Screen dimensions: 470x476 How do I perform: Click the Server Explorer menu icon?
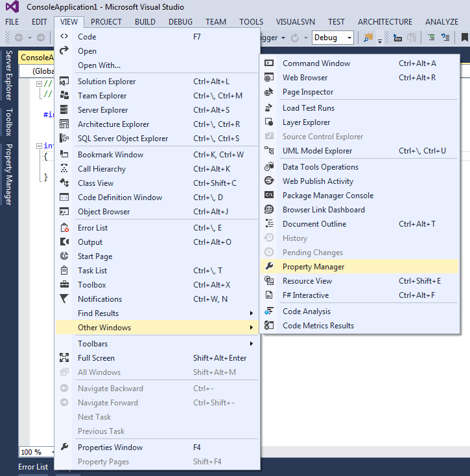(64, 110)
